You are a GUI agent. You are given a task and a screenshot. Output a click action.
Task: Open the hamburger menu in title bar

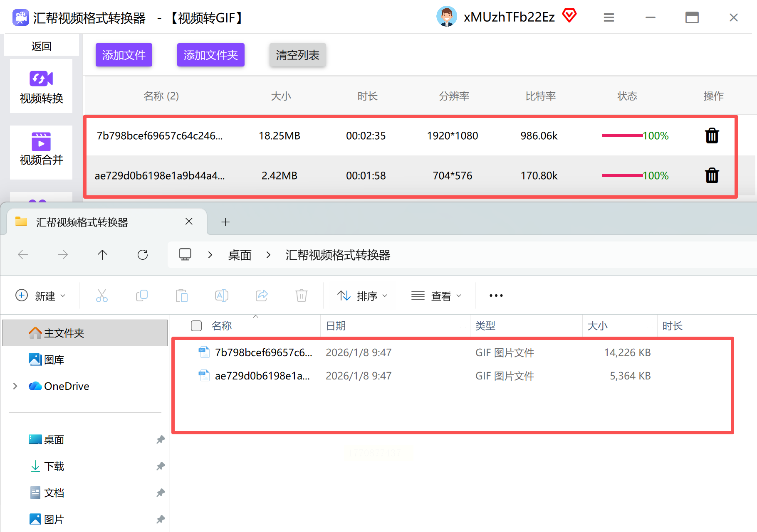point(609,17)
